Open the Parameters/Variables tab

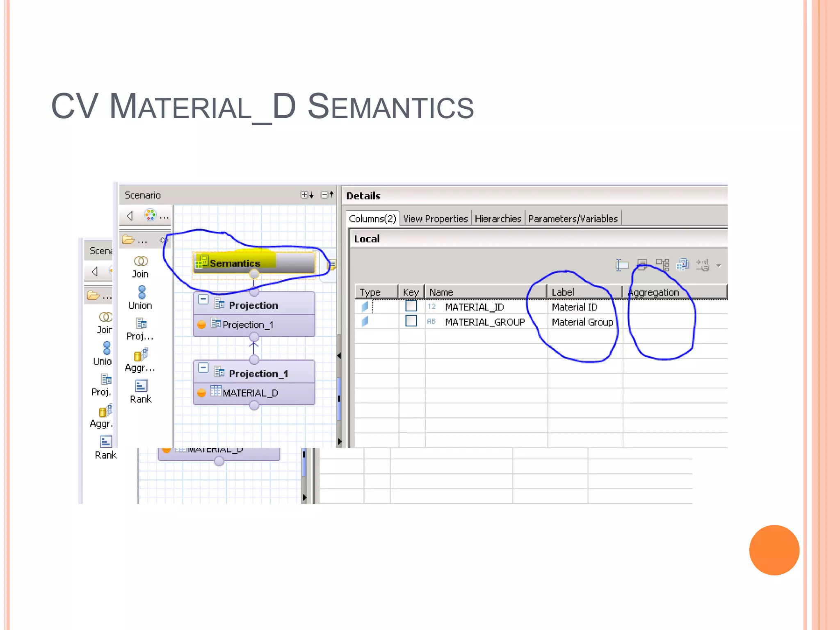(573, 219)
